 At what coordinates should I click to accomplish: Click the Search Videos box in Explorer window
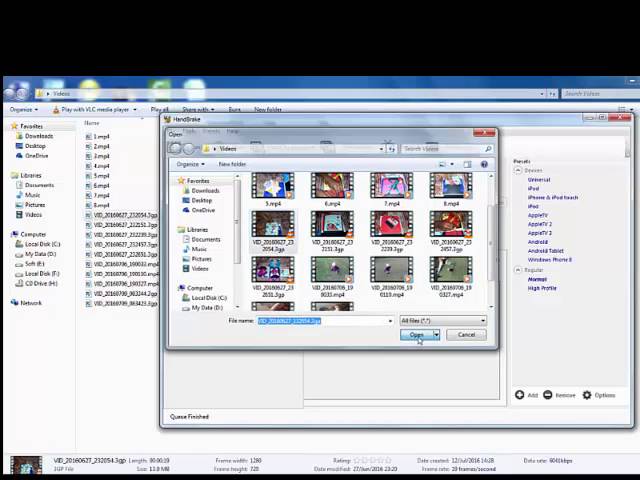point(600,93)
